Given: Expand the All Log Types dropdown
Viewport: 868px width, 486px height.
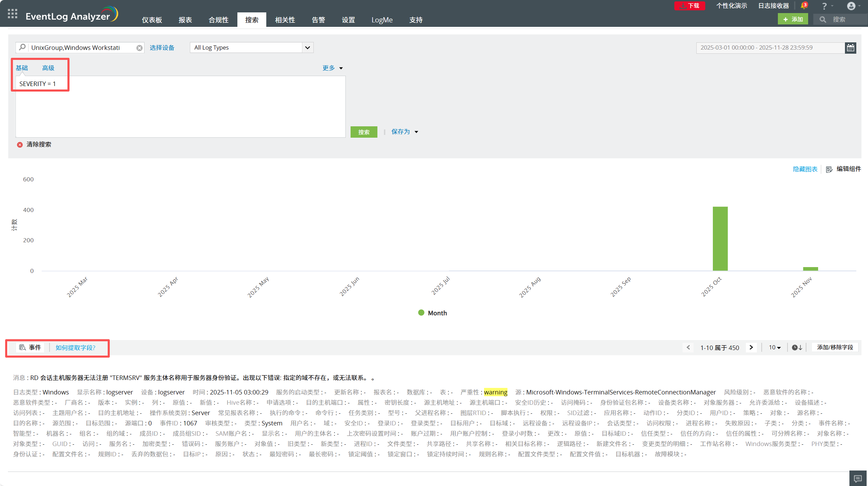Looking at the screenshot, I should pyautogui.click(x=307, y=48).
